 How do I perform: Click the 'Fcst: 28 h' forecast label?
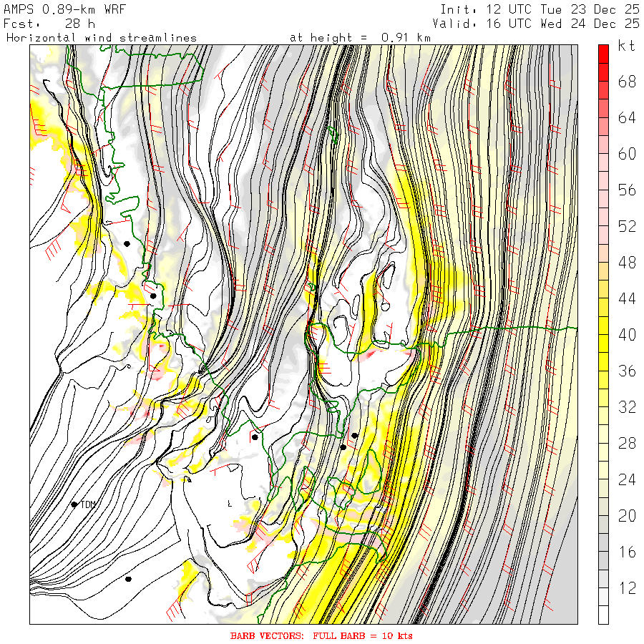(x=49, y=24)
